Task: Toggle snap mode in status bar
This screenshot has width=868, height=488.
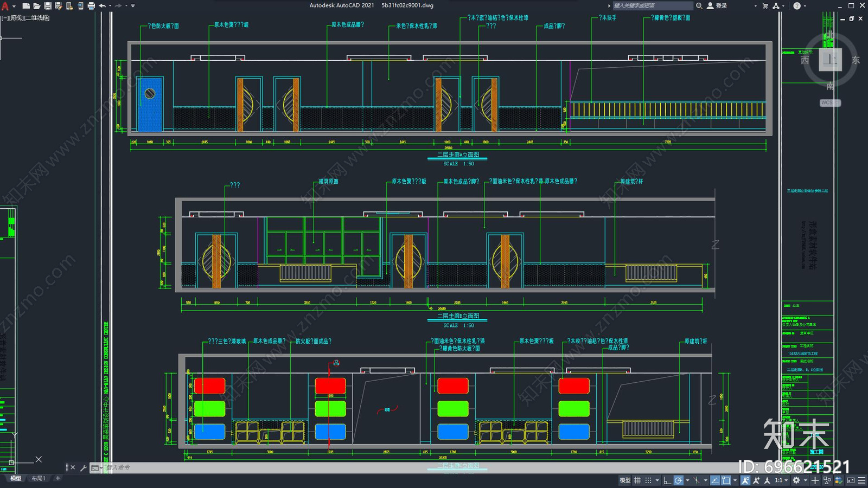Action: 648,480
